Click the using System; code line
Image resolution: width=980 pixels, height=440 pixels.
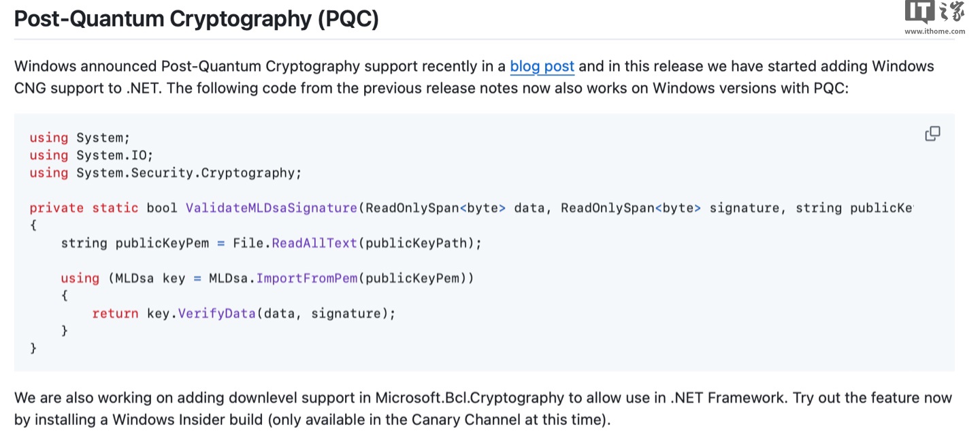(80, 138)
